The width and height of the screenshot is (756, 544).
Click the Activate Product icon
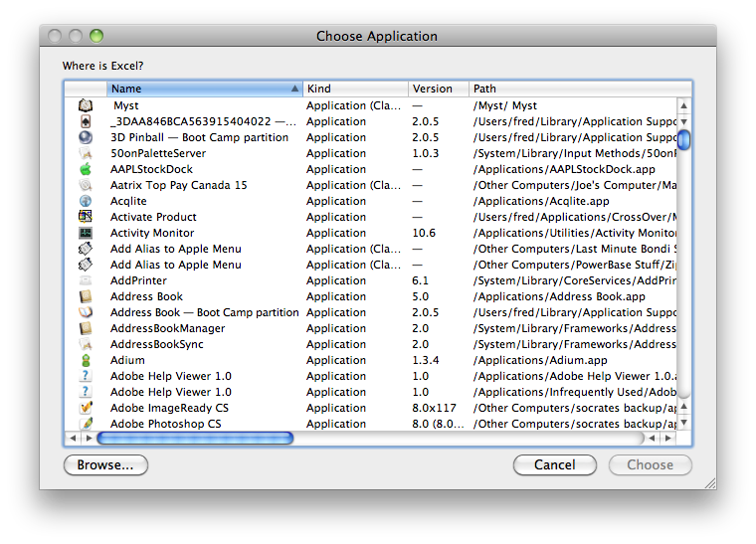point(86,217)
